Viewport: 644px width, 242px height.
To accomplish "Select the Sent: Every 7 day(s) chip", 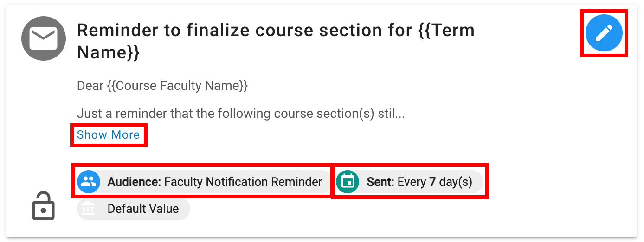I will 408,182.
